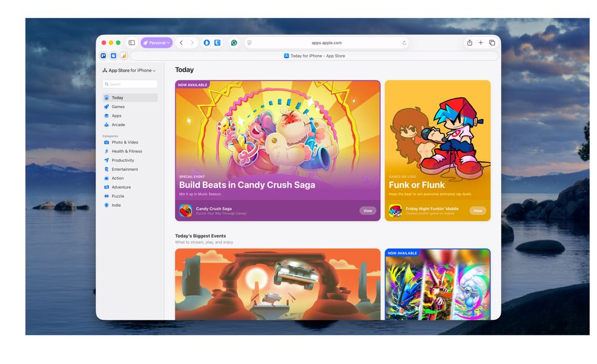This screenshot has height=364, width=597.
Task: Add a new tab with plus icon
Action: point(481,42)
